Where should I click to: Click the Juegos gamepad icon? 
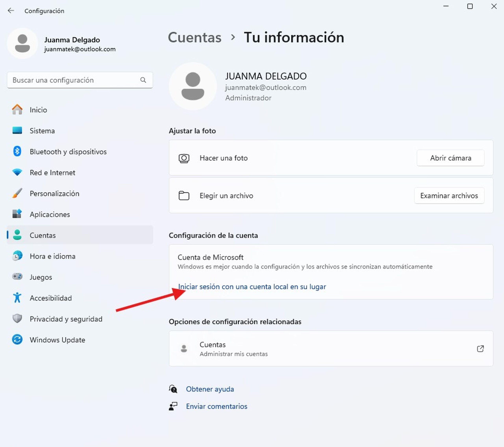click(x=17, y=277)
